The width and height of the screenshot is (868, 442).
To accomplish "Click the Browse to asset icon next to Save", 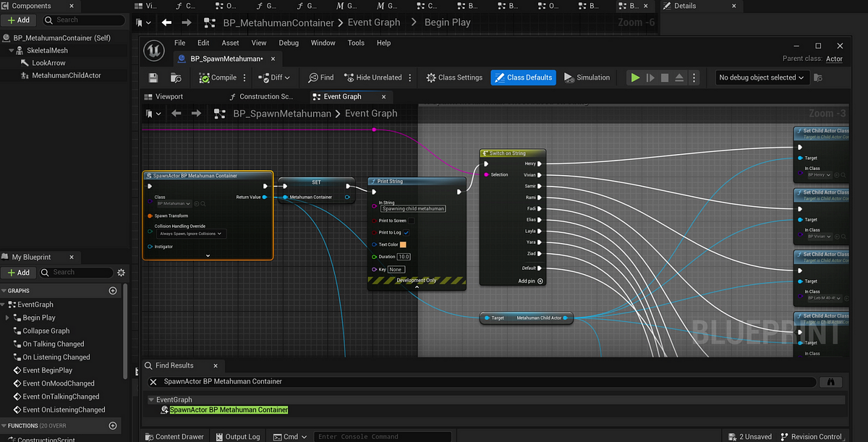I will click(174, 77).
